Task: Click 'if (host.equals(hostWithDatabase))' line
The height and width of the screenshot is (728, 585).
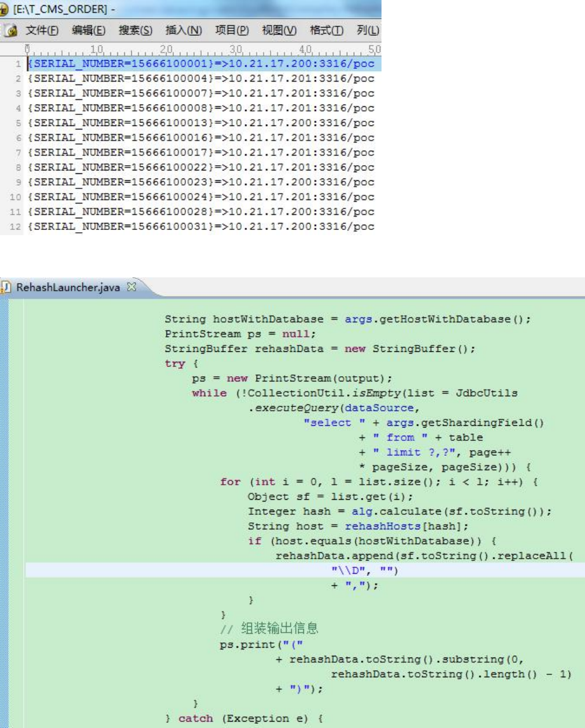Action: 372,541
